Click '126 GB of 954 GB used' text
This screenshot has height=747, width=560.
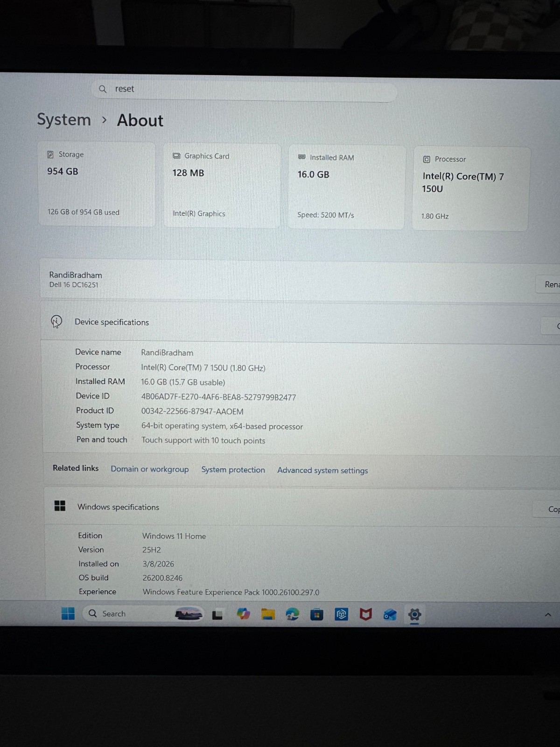pyautogui.click(x=84, y=212)
